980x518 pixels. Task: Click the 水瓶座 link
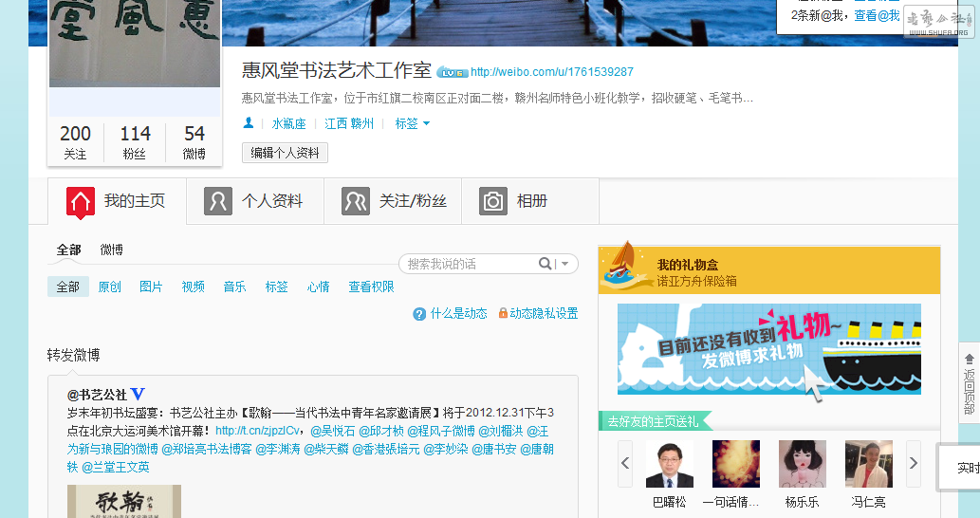tap(288, 123)
